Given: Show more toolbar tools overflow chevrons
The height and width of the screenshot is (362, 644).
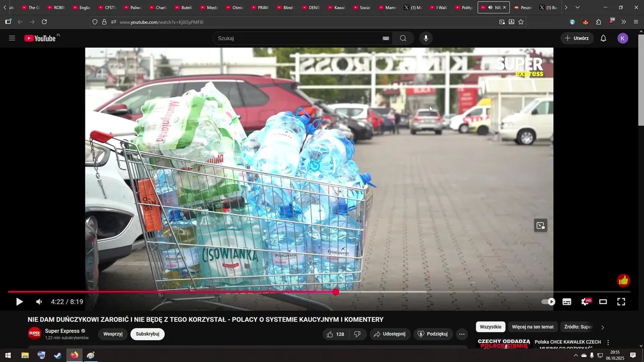Looking at the screenshot, I should click(624, 22).
